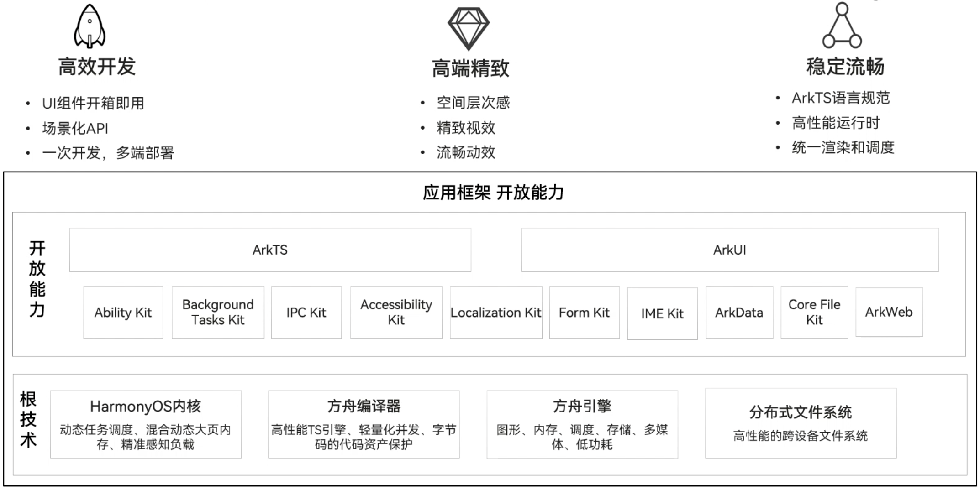Click the 分布式文件系统 heading
The image size is (980, 490).
(x=801, y=412)
